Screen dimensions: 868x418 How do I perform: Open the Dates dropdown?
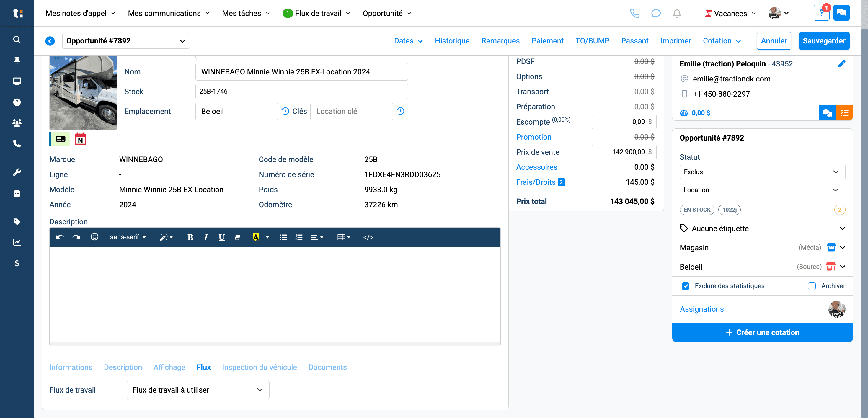(408, 41)
